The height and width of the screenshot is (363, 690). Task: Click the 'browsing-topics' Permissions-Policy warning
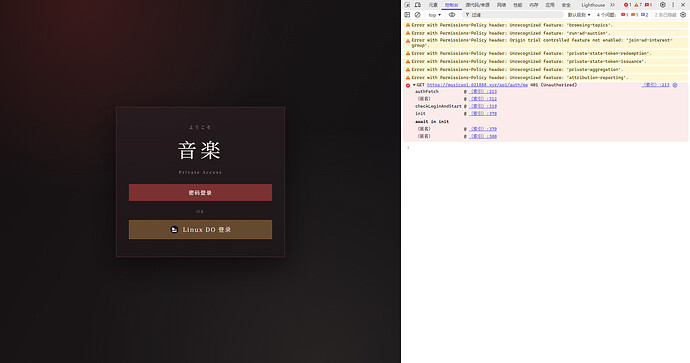(x=512, y=25)
